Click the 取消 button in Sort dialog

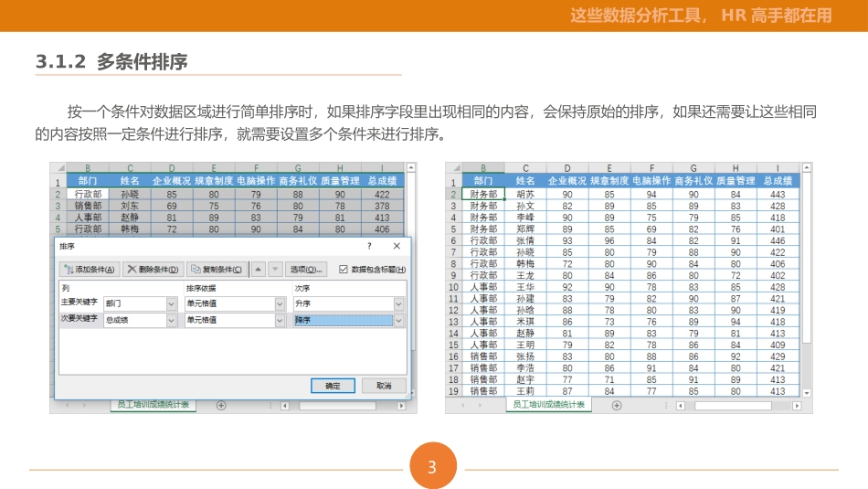(x=384, y=387)
